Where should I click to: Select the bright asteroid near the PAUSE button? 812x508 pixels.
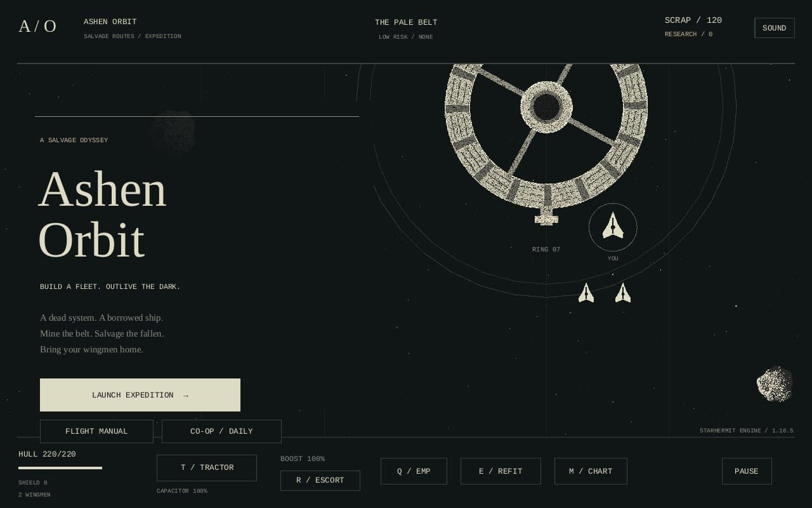[x=775, y=384]
